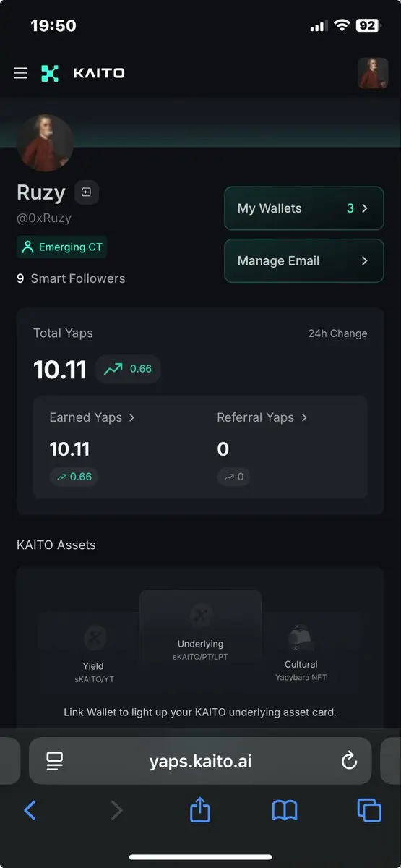
Task: Open Safari bookmarks
Action: pyautogui.click(x=285, y=810)
